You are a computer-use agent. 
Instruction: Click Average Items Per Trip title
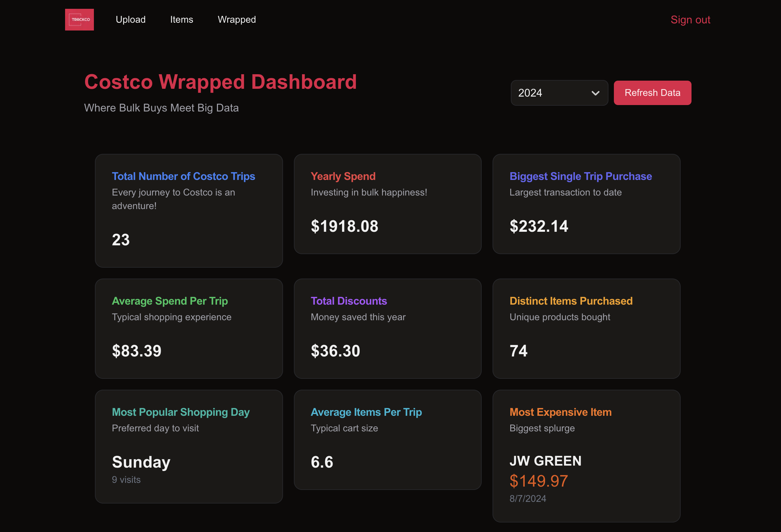366,412
